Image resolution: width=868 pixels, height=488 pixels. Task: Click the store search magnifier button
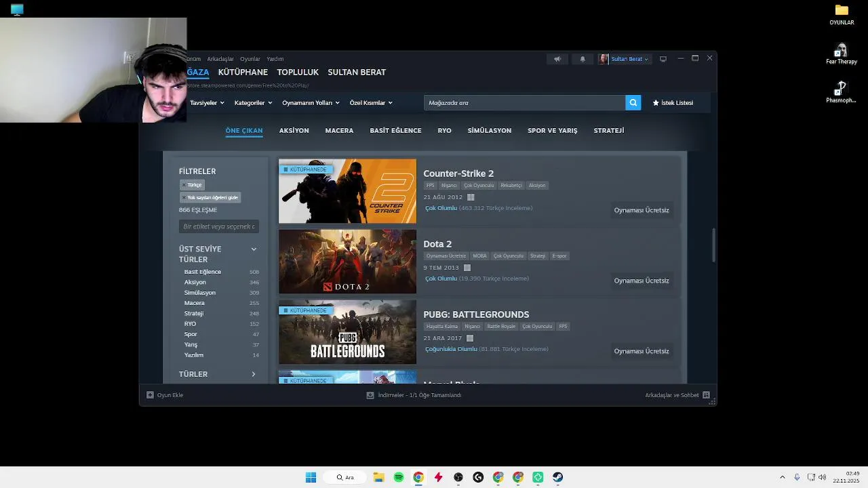(633, 103)
